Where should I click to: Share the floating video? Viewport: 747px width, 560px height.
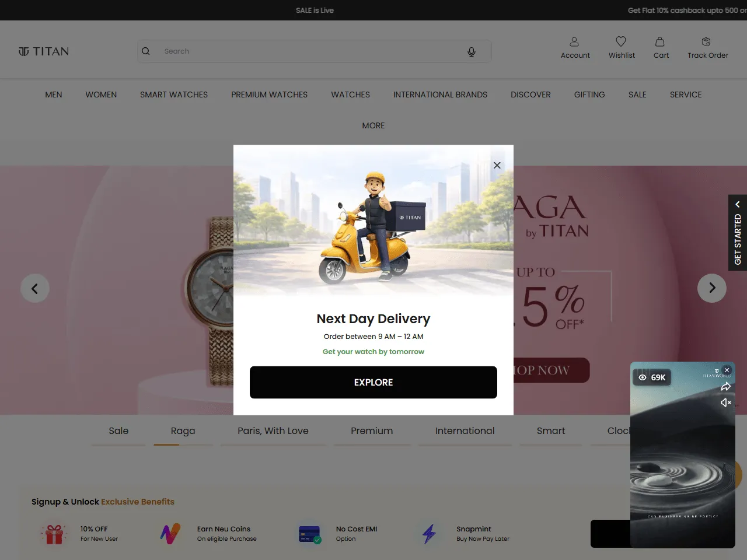(726, 387)
